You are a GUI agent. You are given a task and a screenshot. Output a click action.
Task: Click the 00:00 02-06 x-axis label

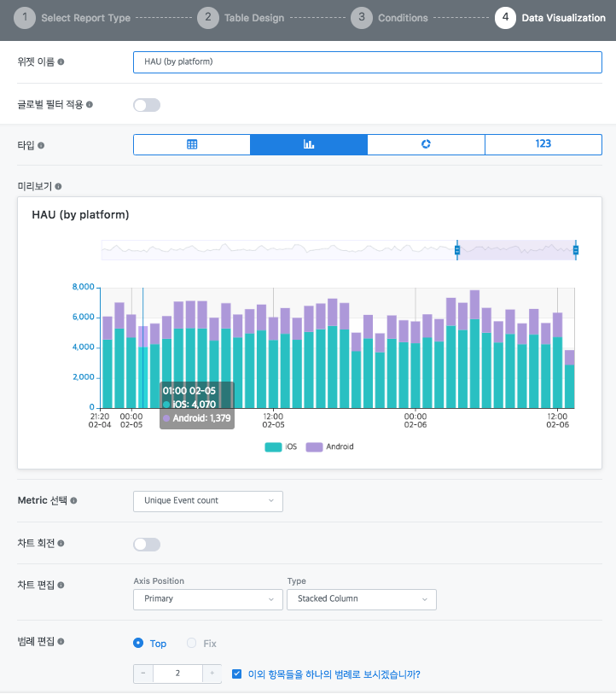[x=416, y=421]
